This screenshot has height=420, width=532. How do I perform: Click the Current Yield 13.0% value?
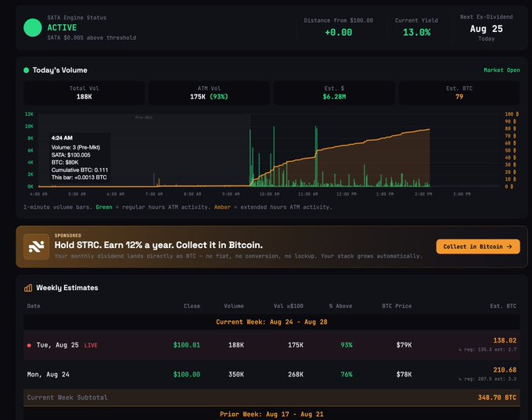417,33
